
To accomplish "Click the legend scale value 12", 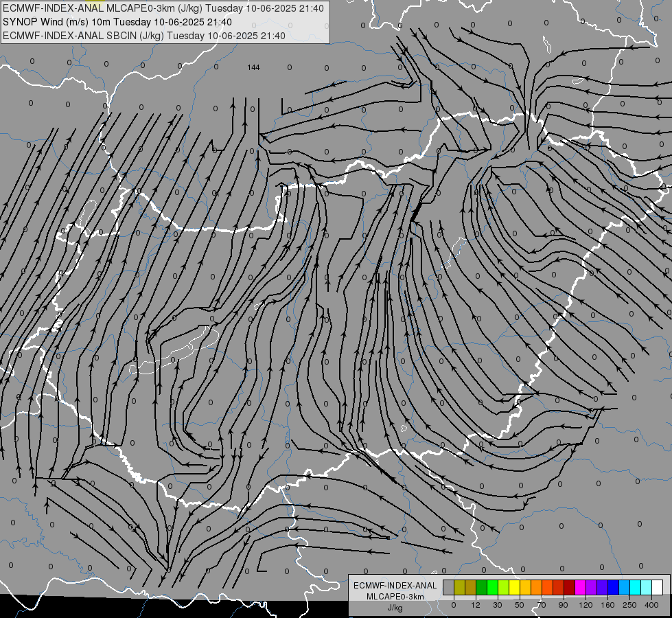I will (476, 605).
